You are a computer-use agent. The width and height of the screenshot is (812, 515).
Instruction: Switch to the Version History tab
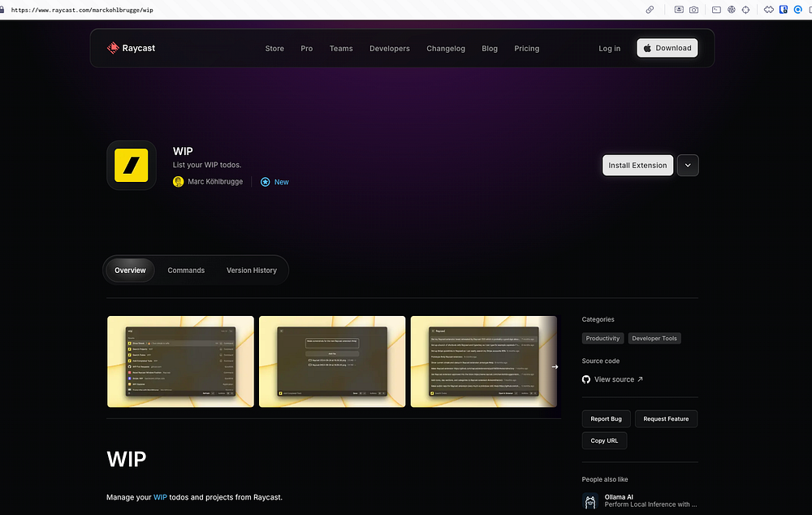tap(252, 270)
